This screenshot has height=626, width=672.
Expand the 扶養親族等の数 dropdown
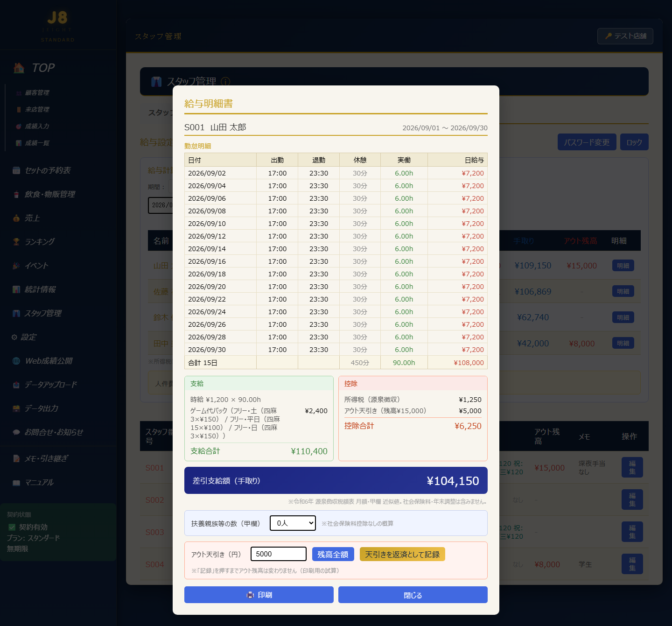293,523
